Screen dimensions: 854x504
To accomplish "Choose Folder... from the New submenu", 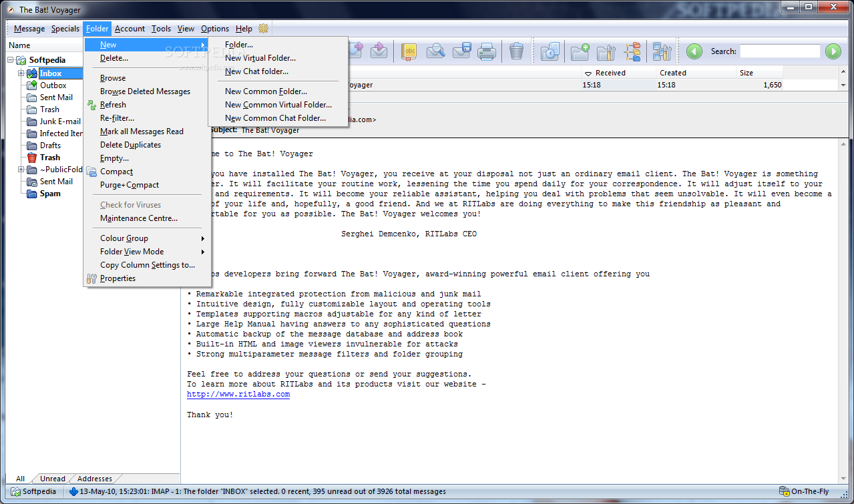I will (278, 45).
